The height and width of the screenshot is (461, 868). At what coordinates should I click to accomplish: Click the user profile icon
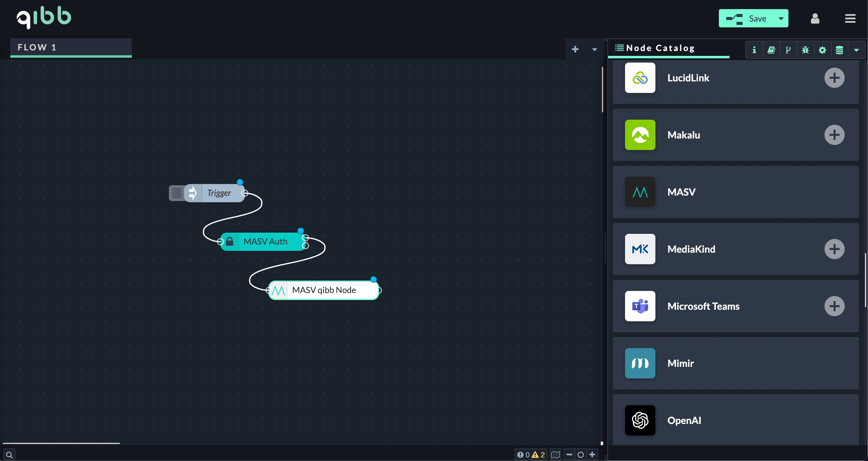pyautogui.click(x=815, y=19)
